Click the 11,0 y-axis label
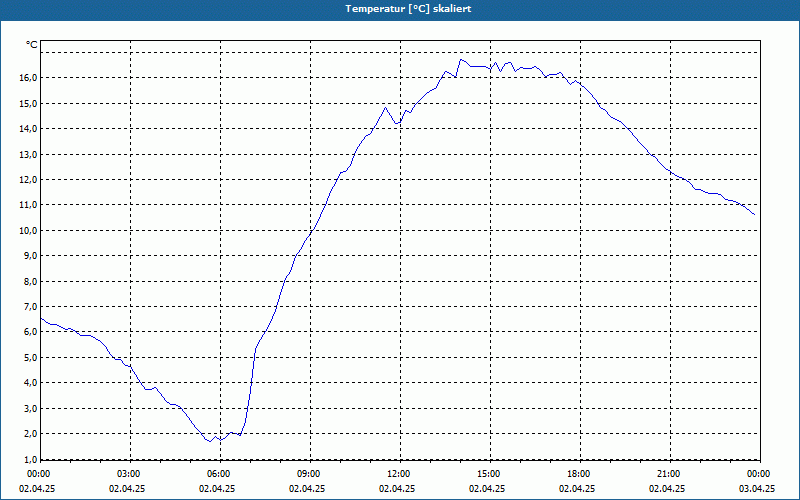800x500 pixels. pos(28,205)
